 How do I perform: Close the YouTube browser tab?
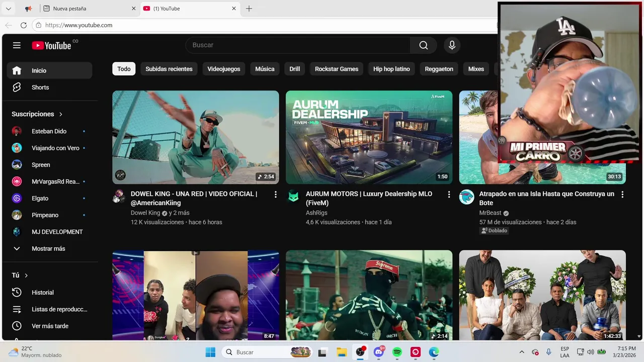[x=234, y=9]
